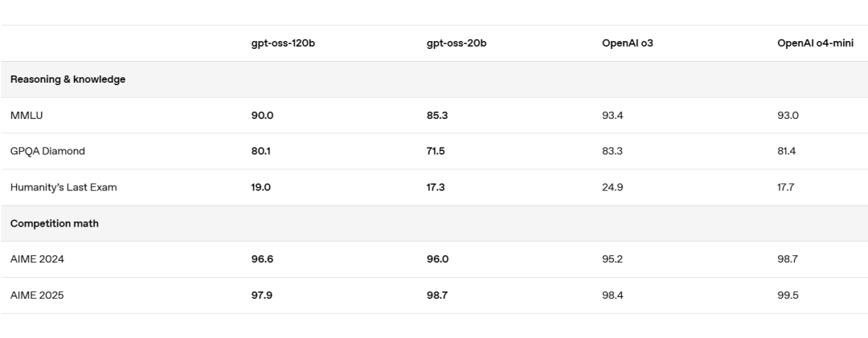Select the 97.9 AIME 2025 score
Viewport: 868px width, 338px height.
(262, 295)
